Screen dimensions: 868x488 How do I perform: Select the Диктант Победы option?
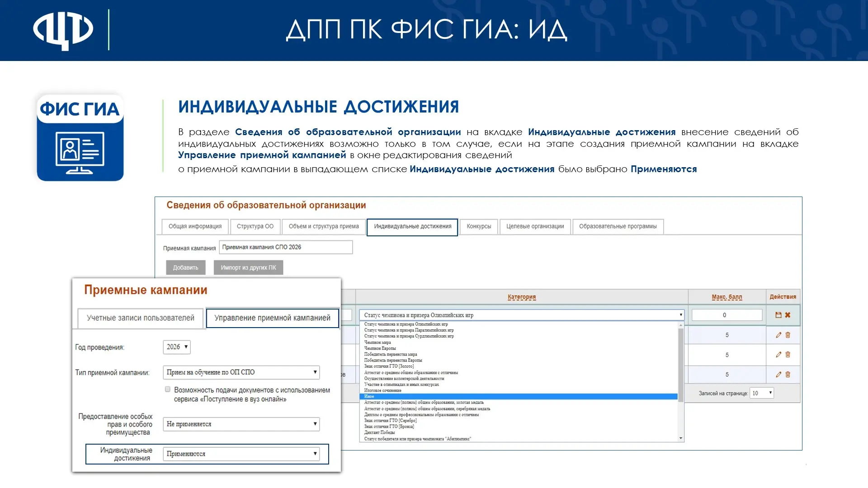tap(379, 432)
